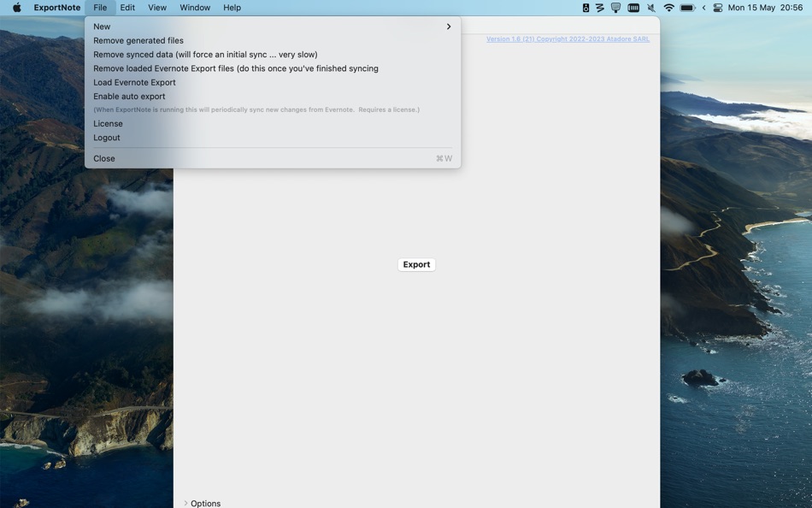Check the battery status icon

[687, 8]
